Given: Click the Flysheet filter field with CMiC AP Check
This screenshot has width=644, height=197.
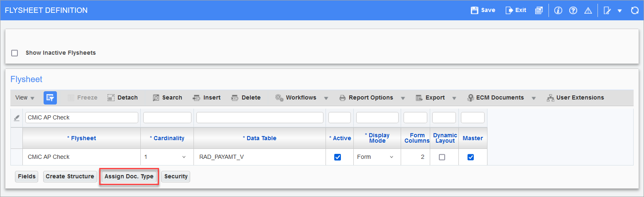Looking at the screenshot, I should pos(82,118).
